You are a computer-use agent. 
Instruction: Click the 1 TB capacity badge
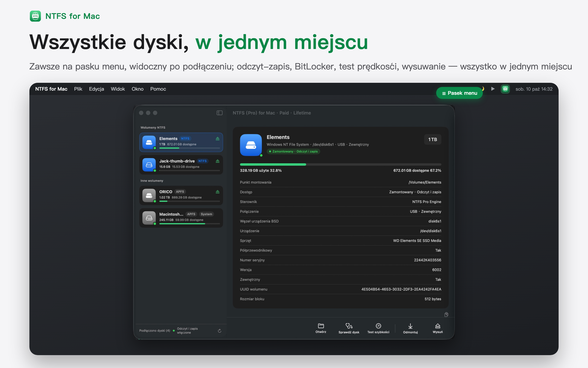click(433, 139)
